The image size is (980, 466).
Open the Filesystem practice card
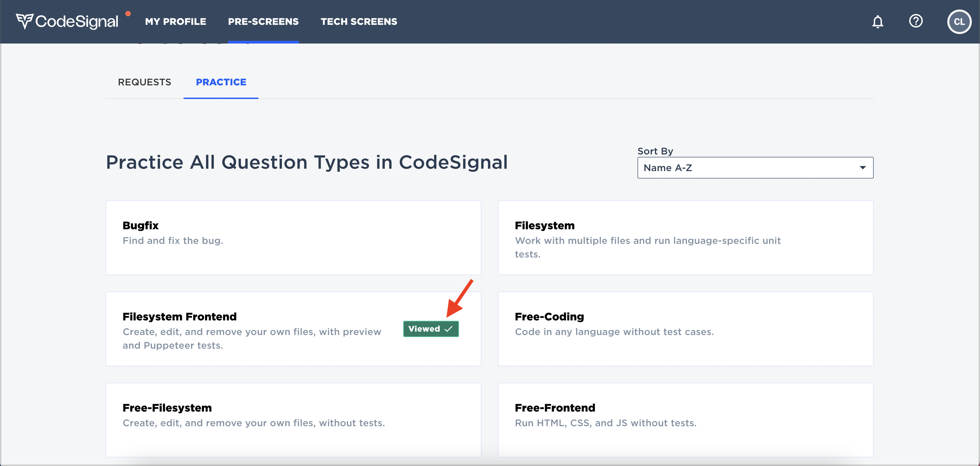pyautogui.click(x=685, y=237)
